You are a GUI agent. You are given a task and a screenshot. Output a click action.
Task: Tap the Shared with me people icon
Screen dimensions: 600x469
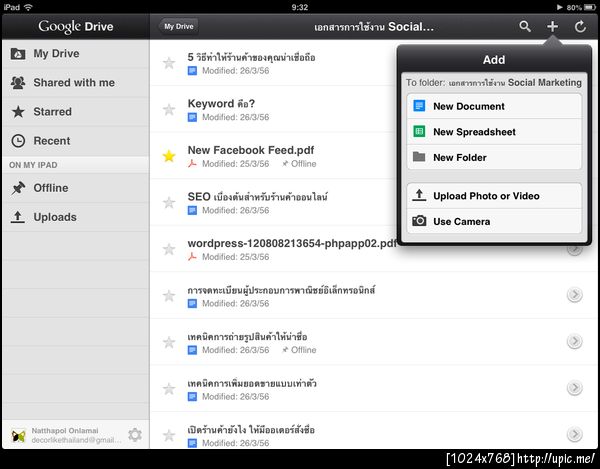[x=18, y=82]
